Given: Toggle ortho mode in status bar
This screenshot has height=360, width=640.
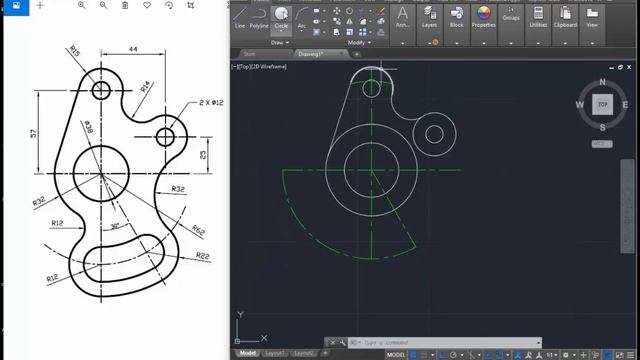Looking at the screenshot, I should [x=442, y=355].
